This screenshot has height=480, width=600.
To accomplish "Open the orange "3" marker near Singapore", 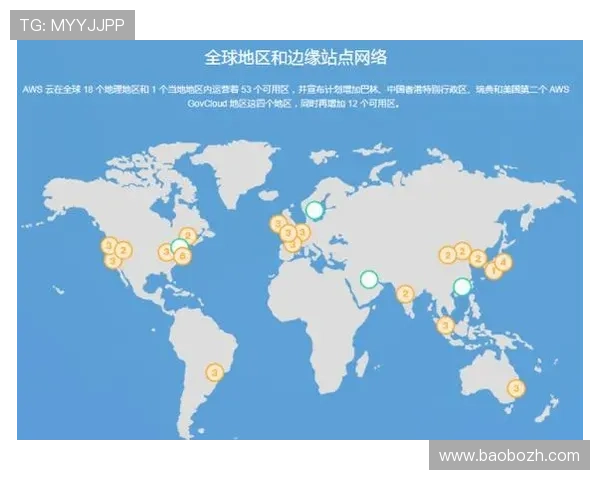I will tap(445, 326).
